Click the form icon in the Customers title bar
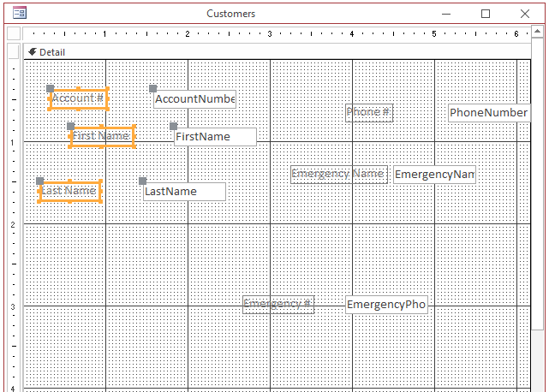The height and width of the screenshot is (392, 549). [x=19, y=13]
